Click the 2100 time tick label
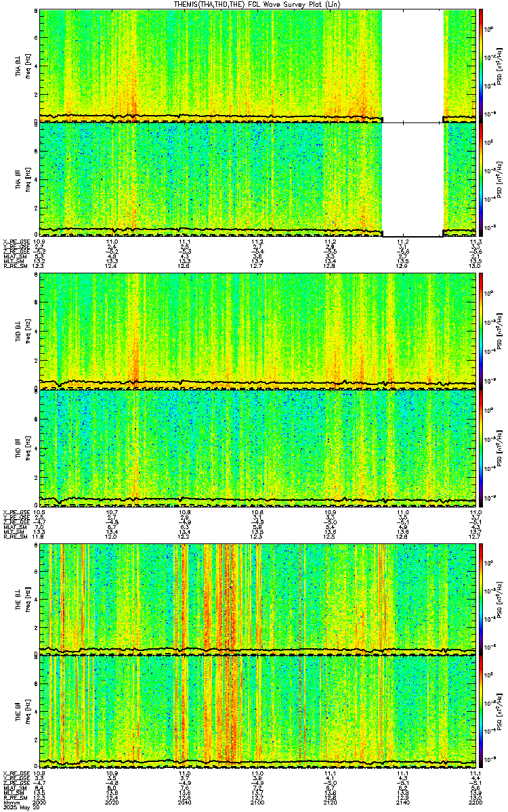This screenshot has height=812, width=508. (x=257, y=802)
